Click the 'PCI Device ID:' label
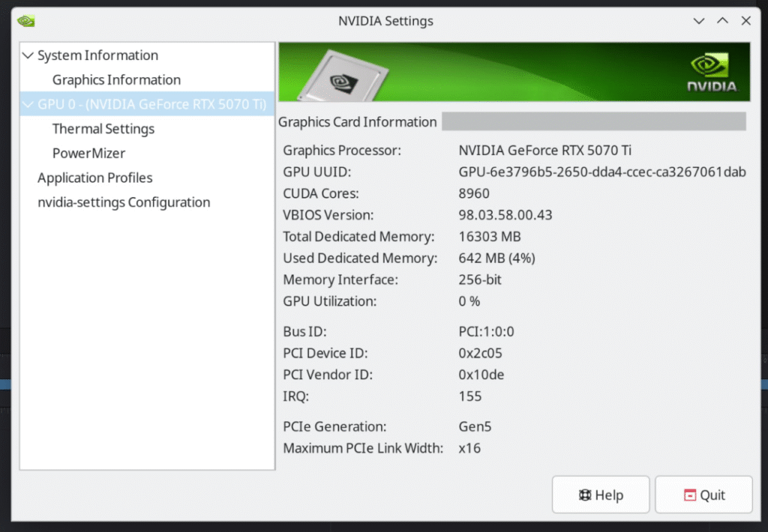This screenshot has width=768, height=532. pos(325,353)
